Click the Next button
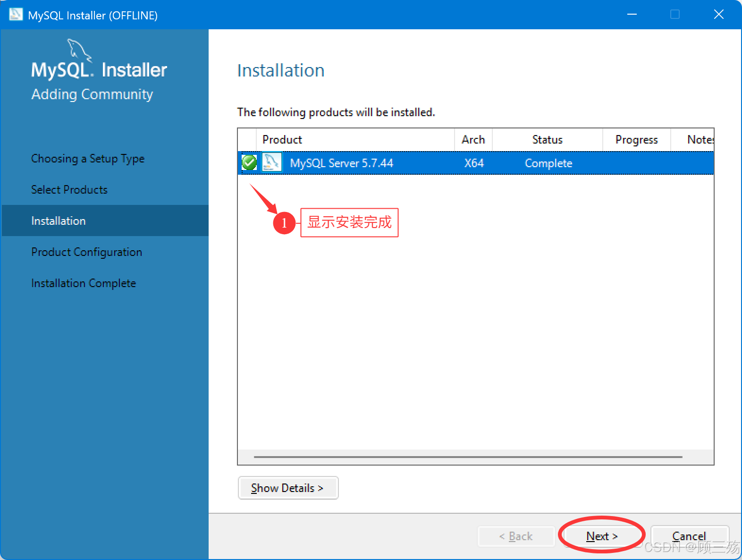 pos(602,536)
